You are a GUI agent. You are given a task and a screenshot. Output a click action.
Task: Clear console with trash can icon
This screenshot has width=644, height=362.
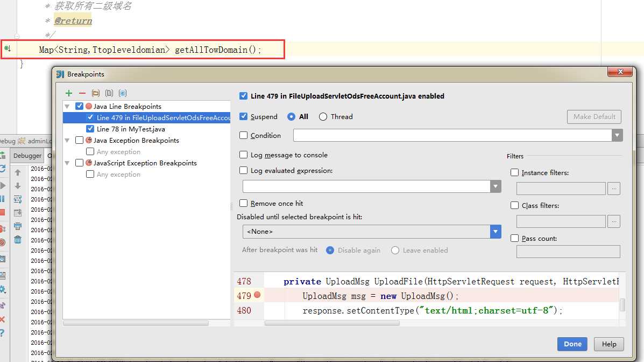point(18,240)
